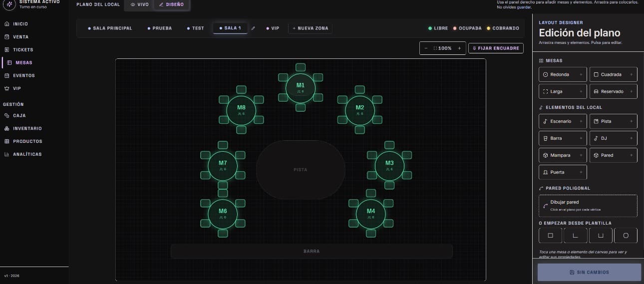Switch to Vivo mode

(139, 4)
